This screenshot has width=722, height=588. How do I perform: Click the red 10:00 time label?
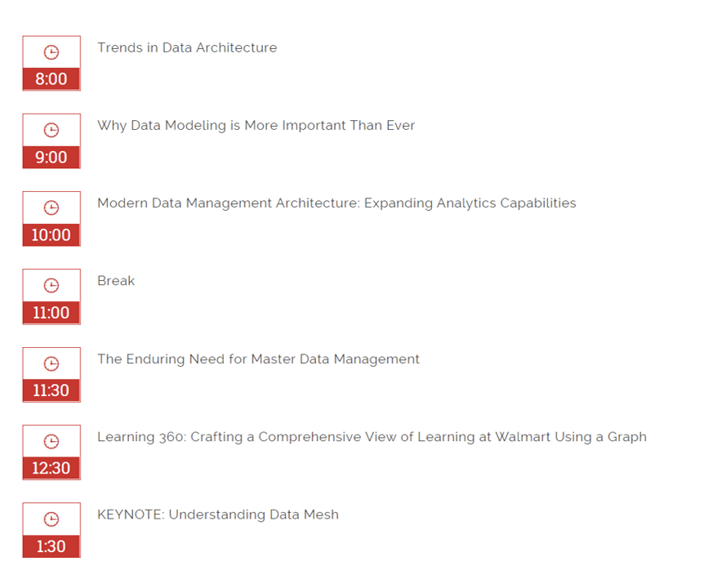[x=51, y=235]
